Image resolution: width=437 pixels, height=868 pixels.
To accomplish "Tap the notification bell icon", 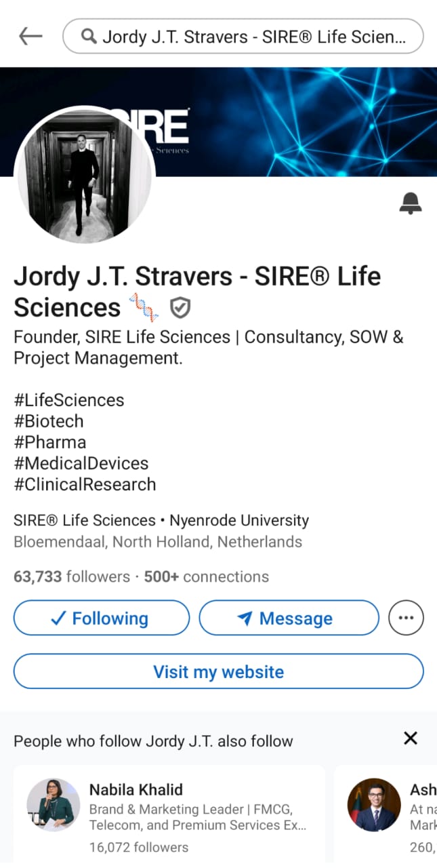I will point(410,203).
